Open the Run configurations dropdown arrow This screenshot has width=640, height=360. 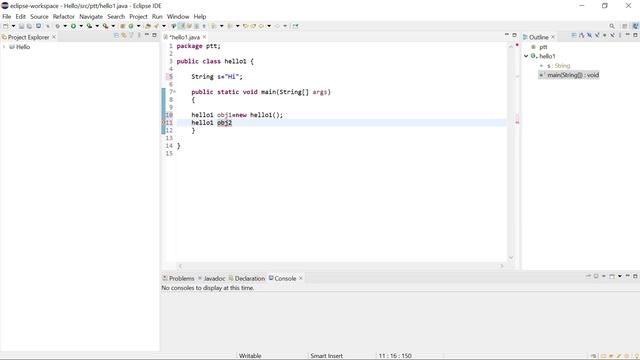[x=81, y=26]
